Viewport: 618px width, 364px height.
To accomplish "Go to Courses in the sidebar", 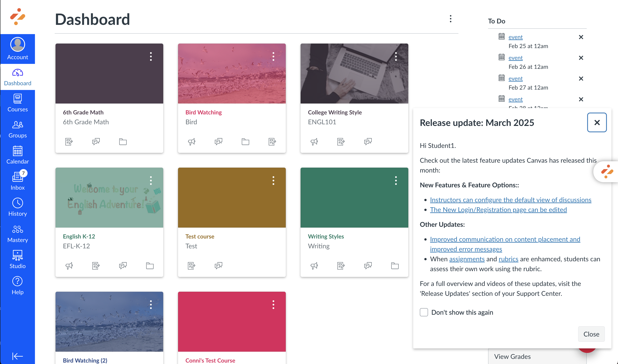I will tap(17, 103).
